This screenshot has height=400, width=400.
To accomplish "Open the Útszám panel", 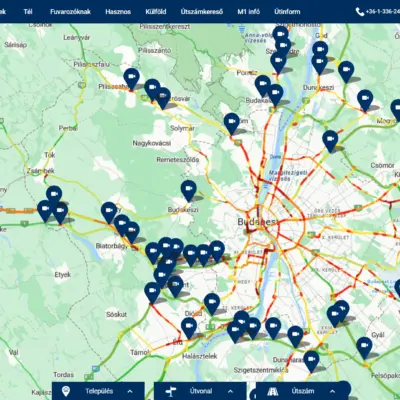I will [302, 391].
